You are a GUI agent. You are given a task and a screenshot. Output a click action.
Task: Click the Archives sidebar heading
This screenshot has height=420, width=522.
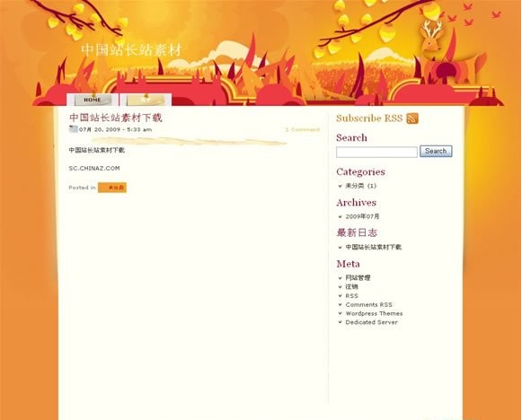pos(356,203)
